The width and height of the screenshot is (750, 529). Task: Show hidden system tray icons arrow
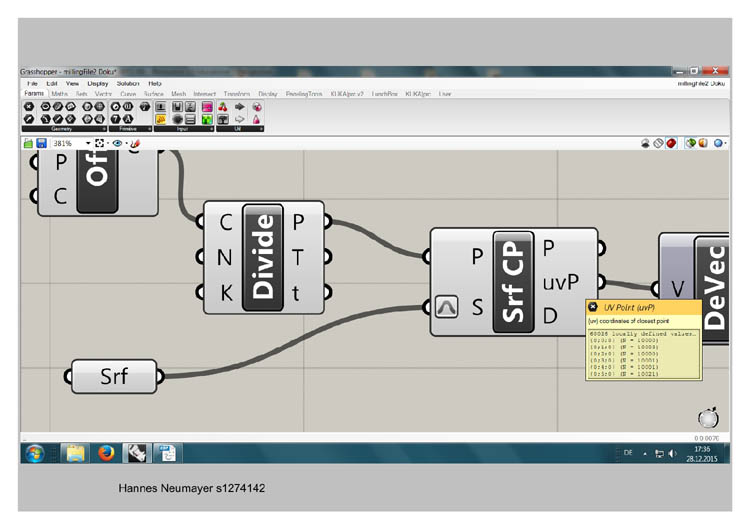[x=645, y=453]
